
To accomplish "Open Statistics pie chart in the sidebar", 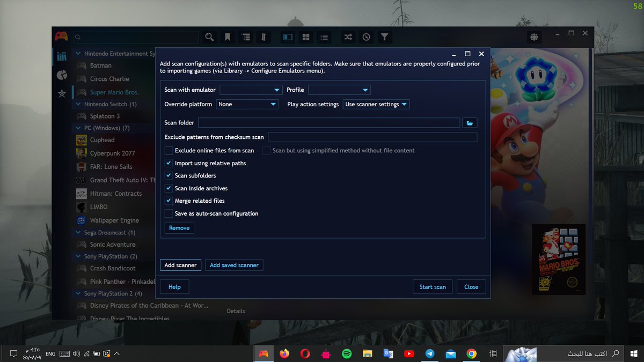I will point(61,75).
